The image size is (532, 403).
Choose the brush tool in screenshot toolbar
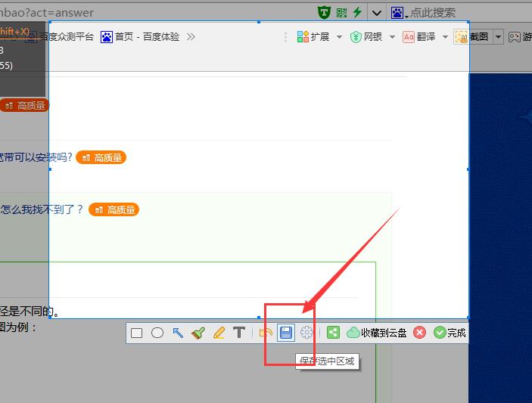coord(198,333)
